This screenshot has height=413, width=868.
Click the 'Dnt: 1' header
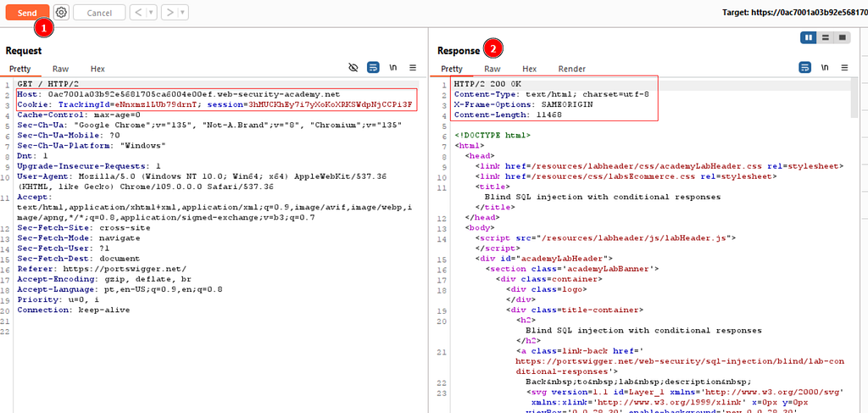31,155
